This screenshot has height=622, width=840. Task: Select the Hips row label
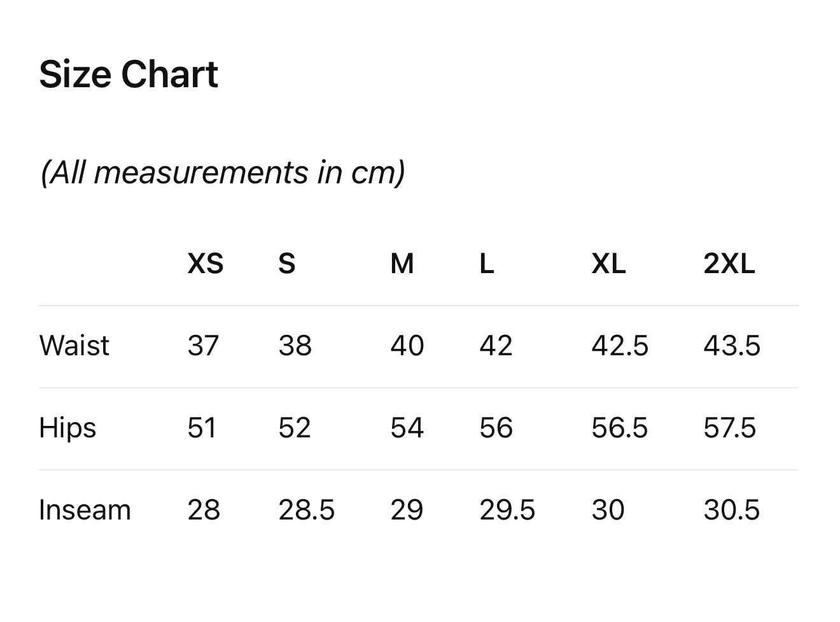point(67,428)
